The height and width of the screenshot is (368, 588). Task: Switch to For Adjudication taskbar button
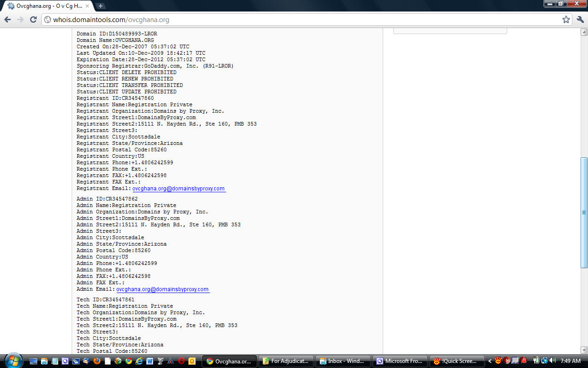tap(286, 361)
